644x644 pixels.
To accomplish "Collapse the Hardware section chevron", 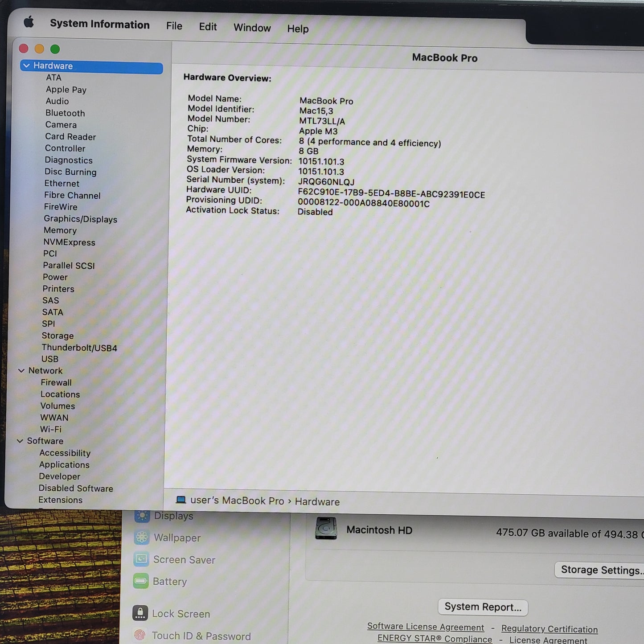I will pos(26,66).
